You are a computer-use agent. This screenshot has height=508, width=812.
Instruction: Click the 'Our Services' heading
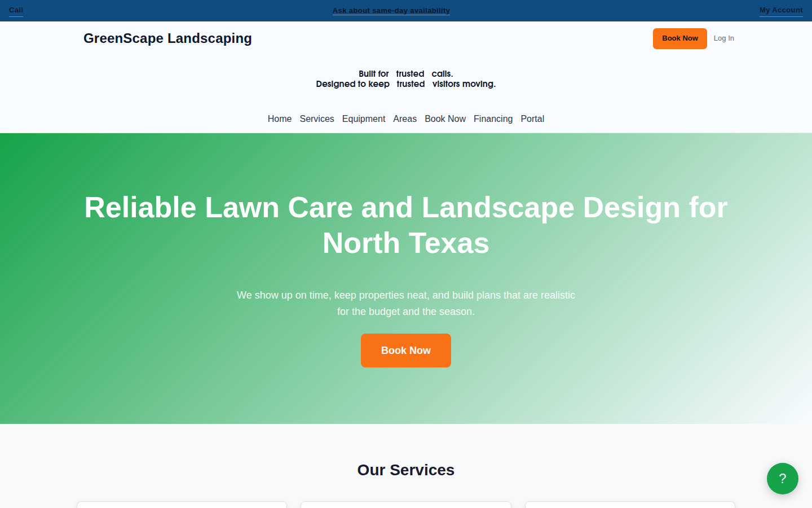[405, 470]
